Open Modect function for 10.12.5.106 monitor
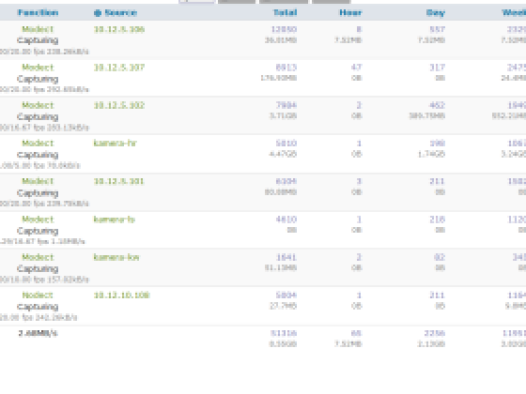The height and width of the screenshot is (394, 526). click(38, 29)
